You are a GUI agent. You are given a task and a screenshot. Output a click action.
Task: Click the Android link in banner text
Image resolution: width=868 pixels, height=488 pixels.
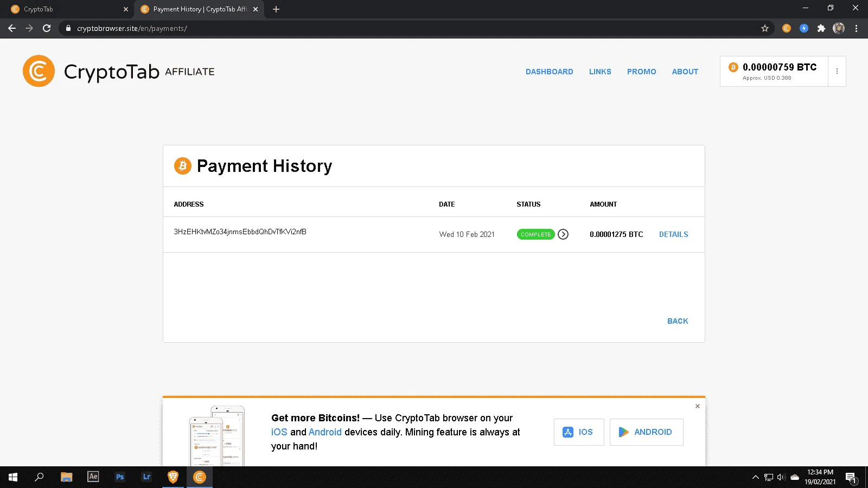(x=325, y=432)
